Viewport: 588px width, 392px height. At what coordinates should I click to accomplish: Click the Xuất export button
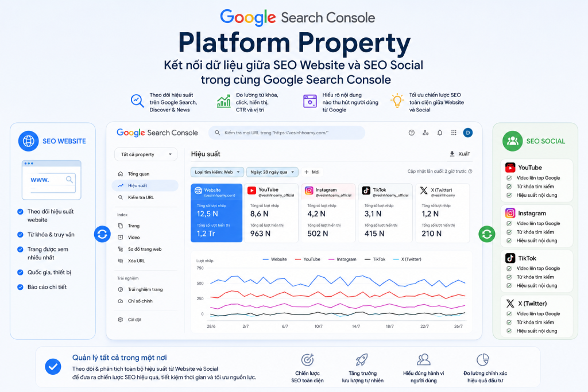460,154
